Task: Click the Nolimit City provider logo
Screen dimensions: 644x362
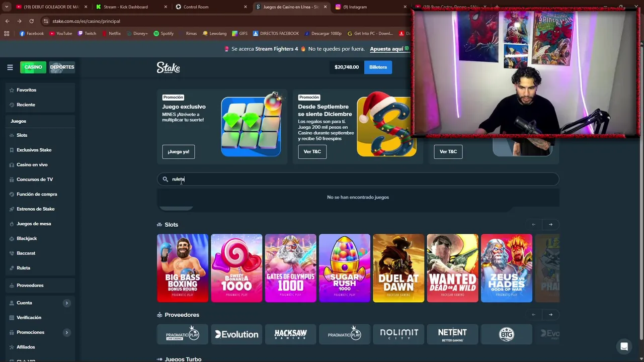Action: click(398, 334)
